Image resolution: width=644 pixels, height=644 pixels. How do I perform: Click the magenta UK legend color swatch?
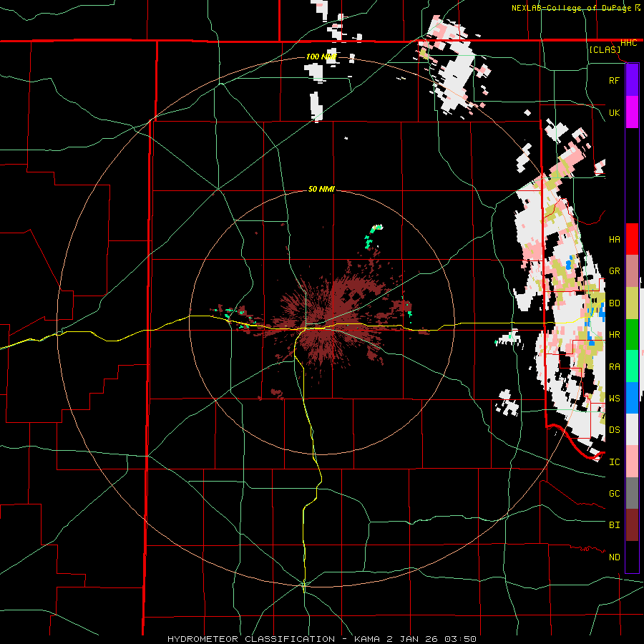(632, 112)
